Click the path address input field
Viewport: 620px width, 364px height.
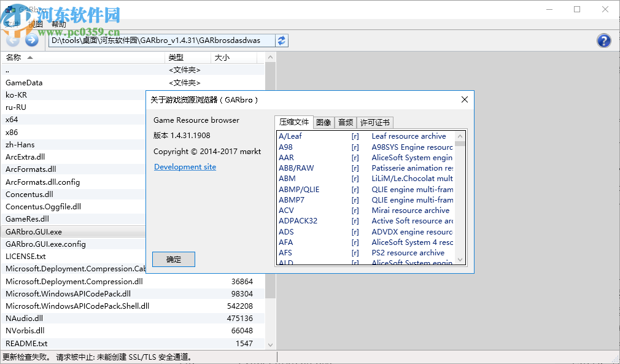[161, 41]
